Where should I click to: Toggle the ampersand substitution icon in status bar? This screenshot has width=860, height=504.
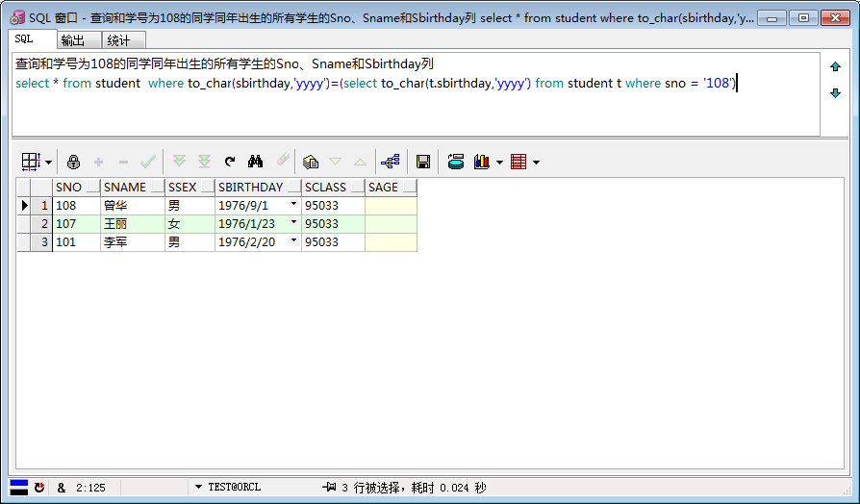61,488
